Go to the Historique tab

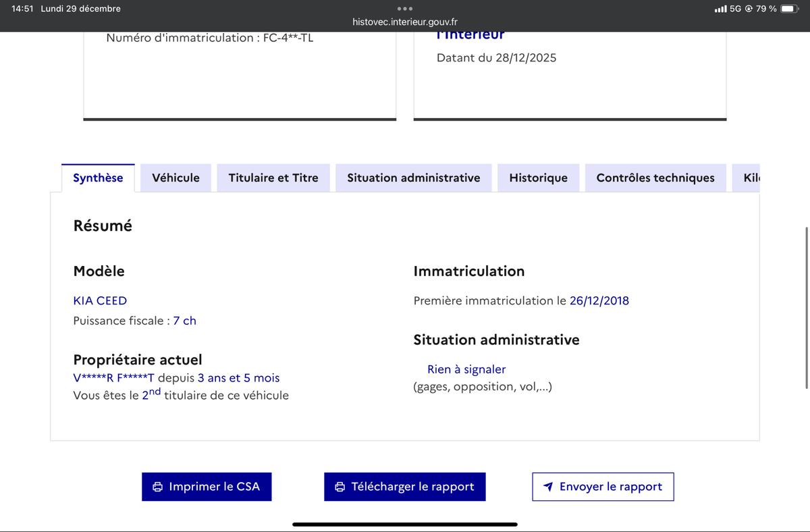(x=539, y=178)
